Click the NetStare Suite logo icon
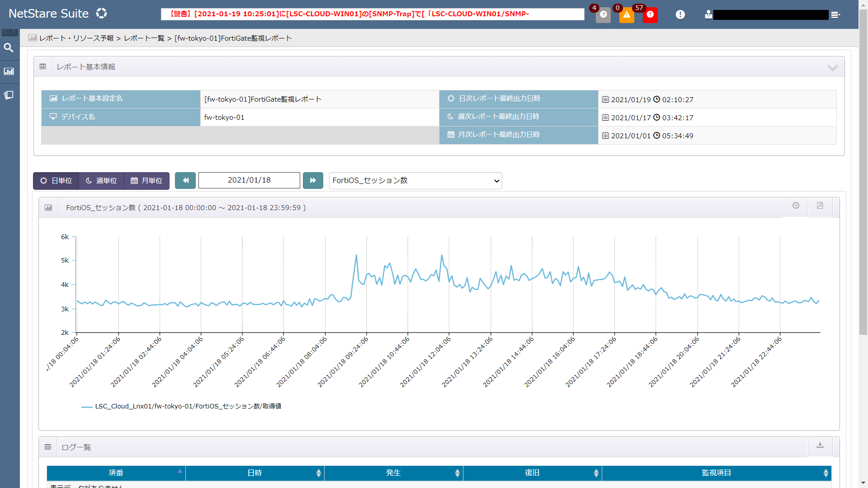 coord(101,13)
